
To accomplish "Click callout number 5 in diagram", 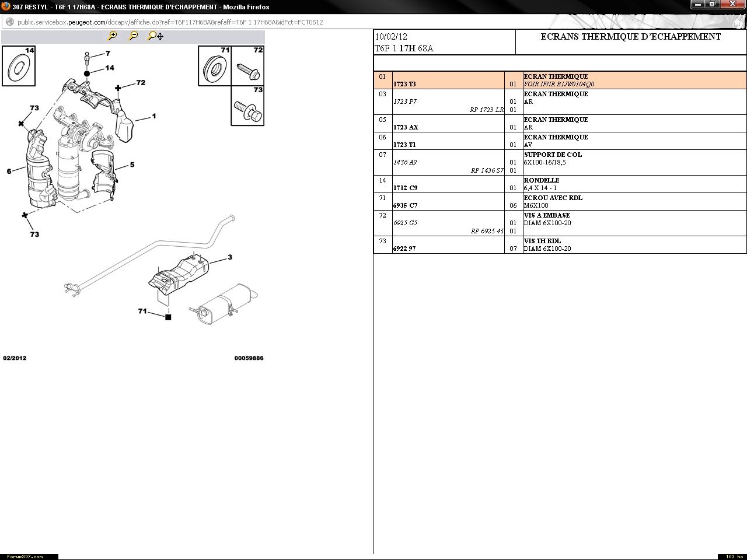I will pos(132,164).
